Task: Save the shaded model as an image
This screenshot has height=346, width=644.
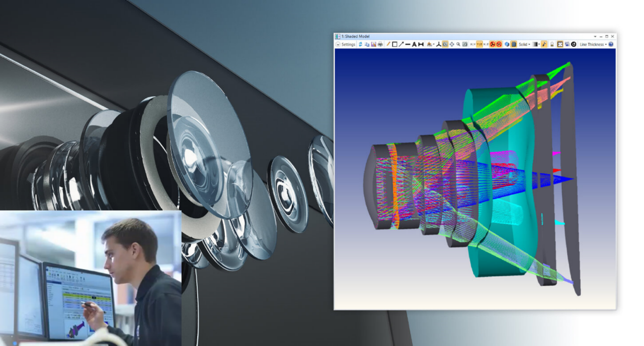Action: (x=374, y=44)
